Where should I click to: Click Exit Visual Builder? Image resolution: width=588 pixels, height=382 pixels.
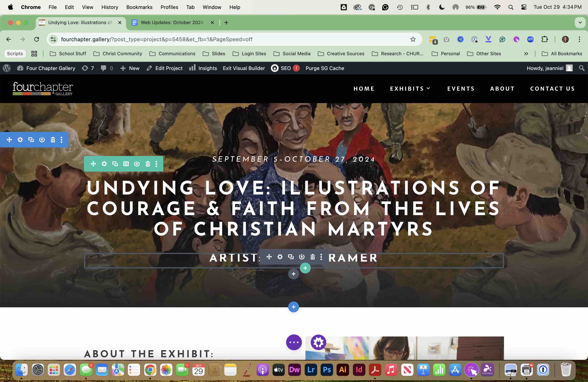[244, 68]
